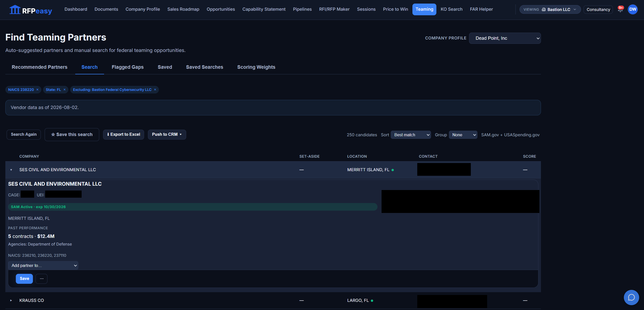The image size is (644, 310).
Task: Open the Saved Searches tab
Action: click(205, 67)
